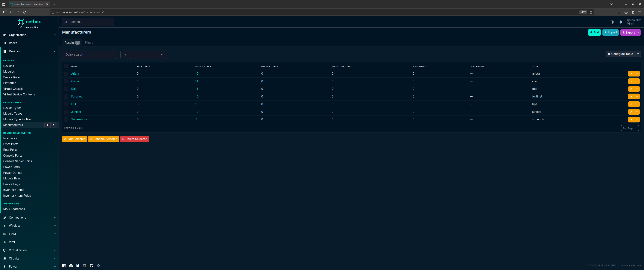This screenshot has height=270, width=644.
Task: Open the Export dropdown arrow
Action: [x=638, y=32]
